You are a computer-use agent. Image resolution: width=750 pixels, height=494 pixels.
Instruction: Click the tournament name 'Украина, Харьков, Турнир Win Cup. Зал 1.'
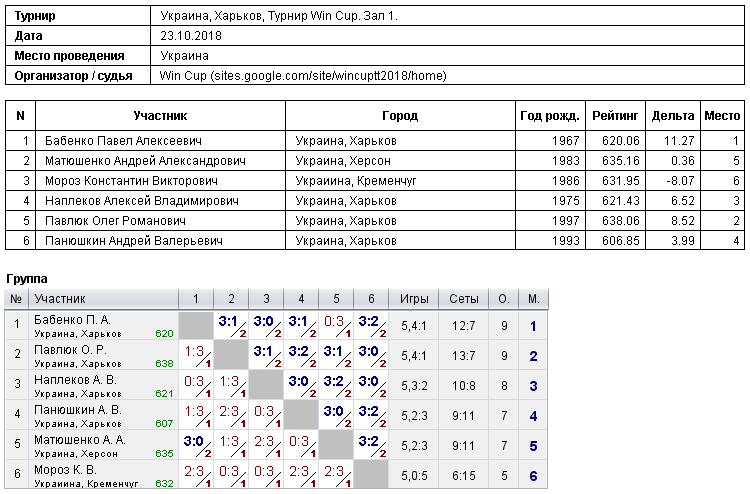coord(278,16)
